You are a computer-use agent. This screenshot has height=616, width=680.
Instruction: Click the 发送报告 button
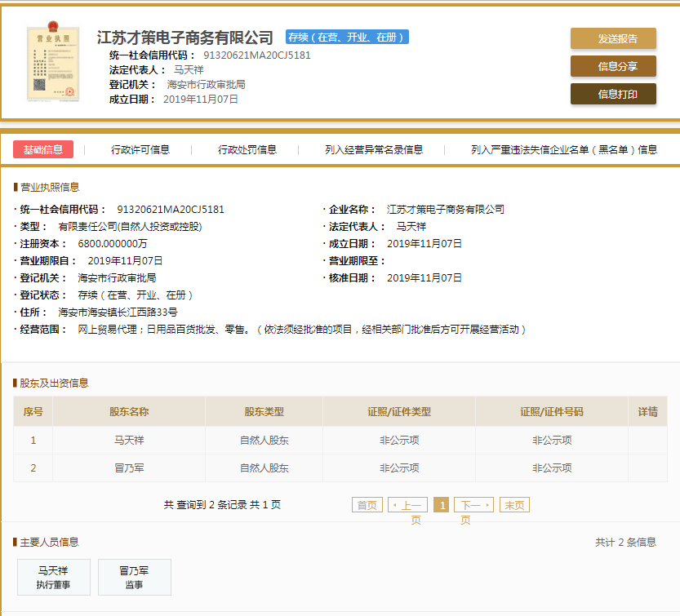pos(613,38)
